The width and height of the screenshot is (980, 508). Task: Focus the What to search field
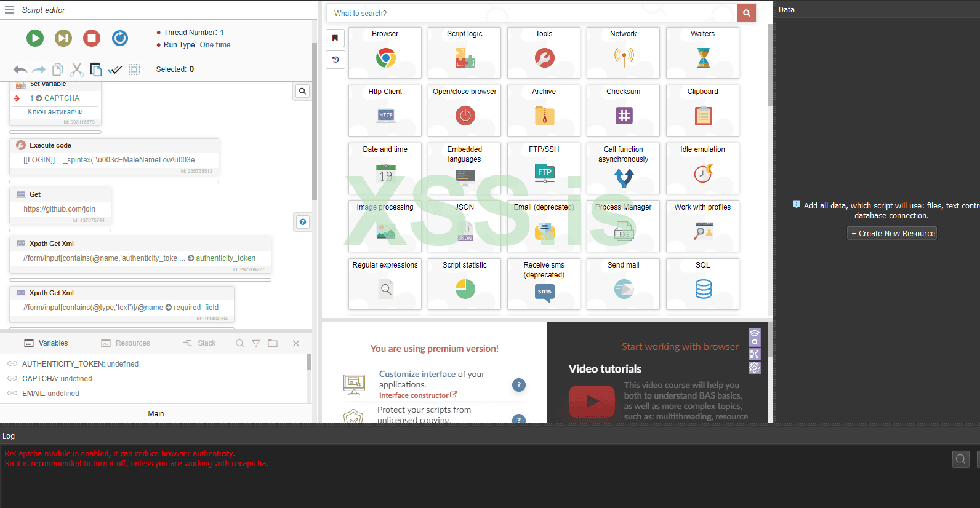click(x=532, y=13)
